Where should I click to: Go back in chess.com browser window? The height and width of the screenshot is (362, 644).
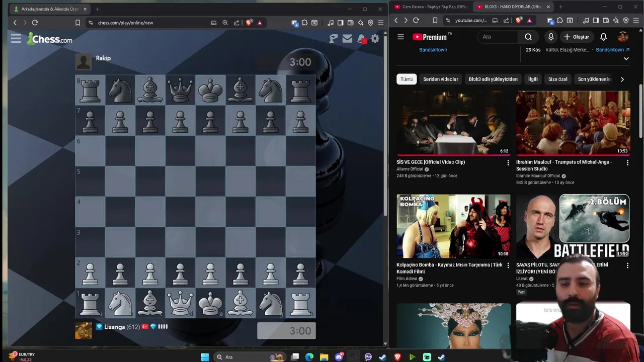pyautogui.click(x=15, y=23)
